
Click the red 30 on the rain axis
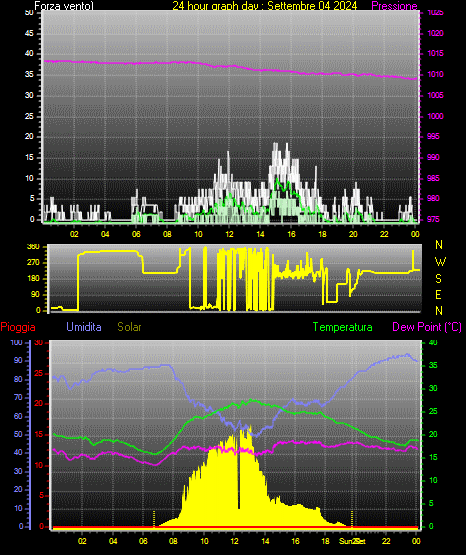(39, 343)
